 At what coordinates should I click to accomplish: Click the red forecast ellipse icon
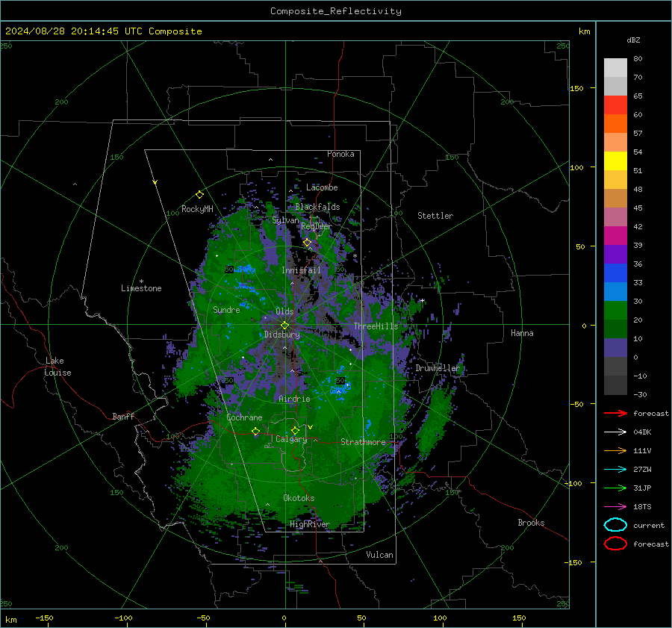coord(615,544)
